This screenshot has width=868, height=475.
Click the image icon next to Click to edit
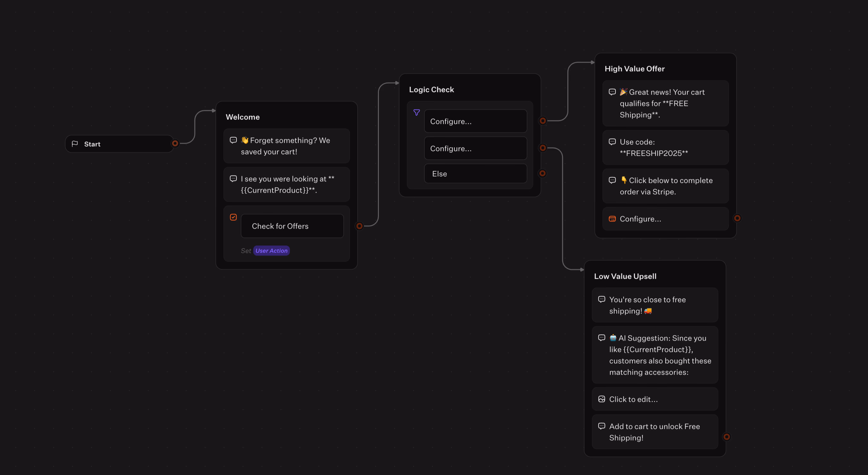[x=602, y=399]
